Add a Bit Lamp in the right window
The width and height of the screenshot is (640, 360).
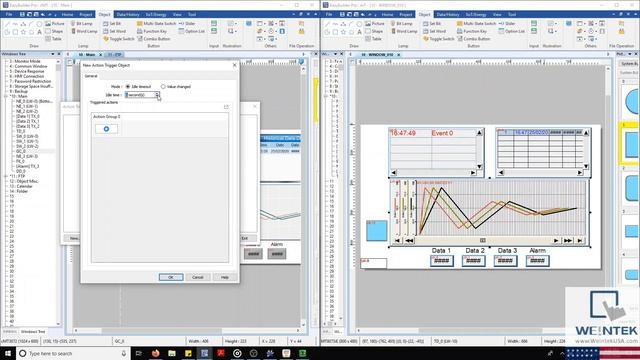tap(402, 24)
